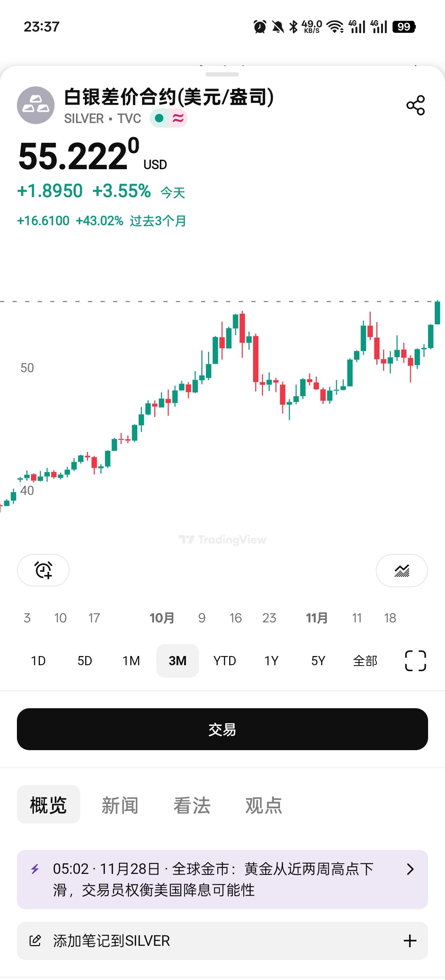Switch to the 新闻 tab
Screen dimensions: 445x980
(x=120, y=805)
